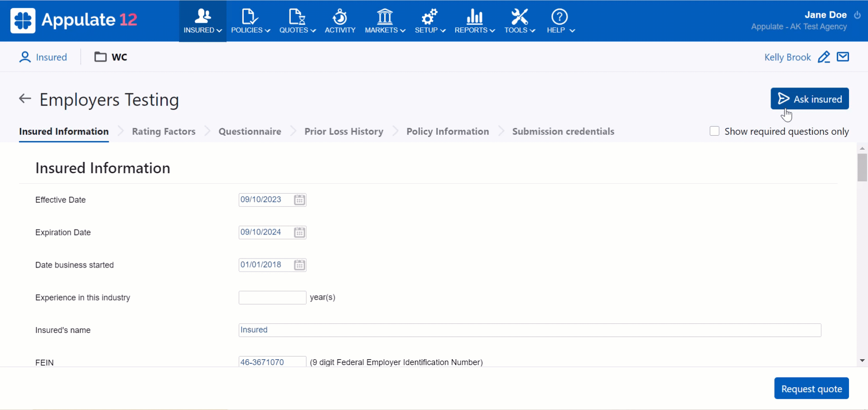Click the vertical scrollbar thumb
The image size is (868, 410).
(862, 167)
